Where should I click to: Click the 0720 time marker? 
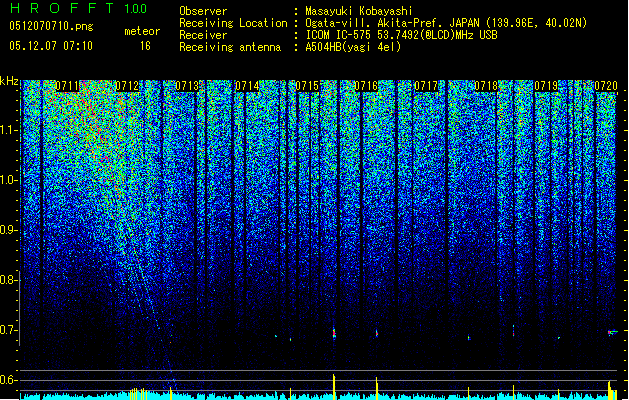click(606, 86)
